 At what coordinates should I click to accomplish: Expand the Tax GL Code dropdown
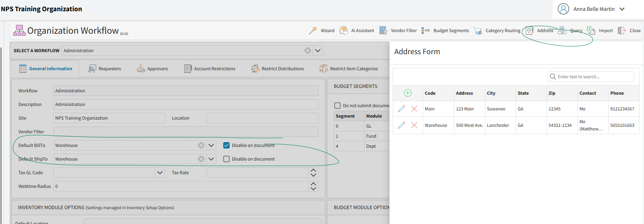(x=160, y=173)
